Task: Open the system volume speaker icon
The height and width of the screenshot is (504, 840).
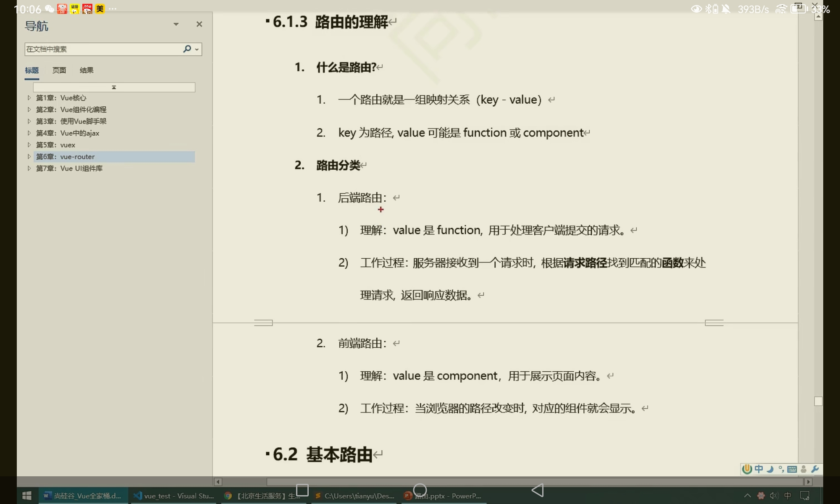Action: pyautogui.click(x=774, y=496)
